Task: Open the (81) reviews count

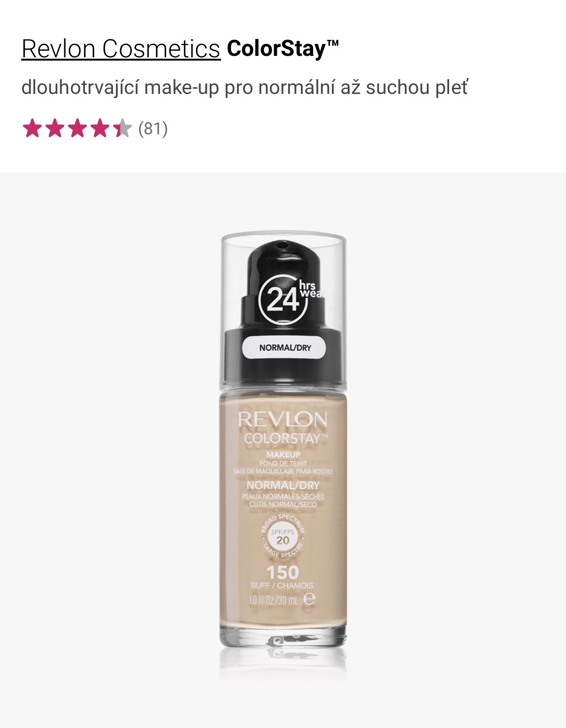Action: pos(153,128)
